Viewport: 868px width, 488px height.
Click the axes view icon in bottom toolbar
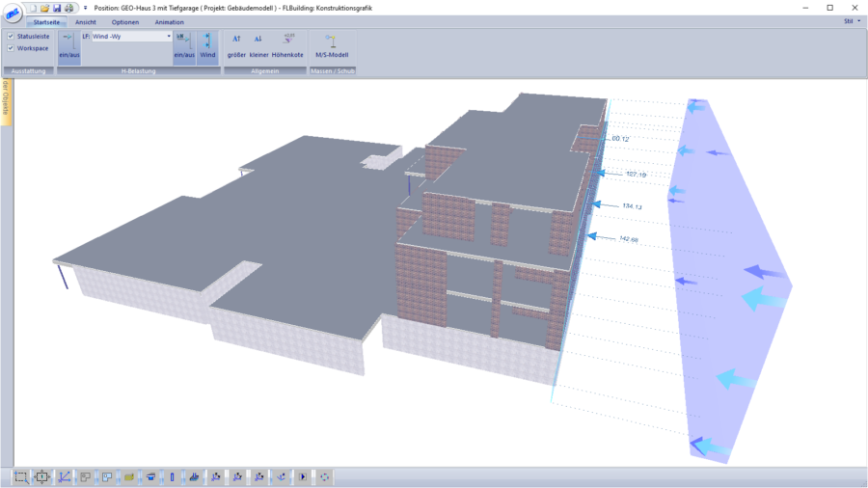(x=64, y=476)
